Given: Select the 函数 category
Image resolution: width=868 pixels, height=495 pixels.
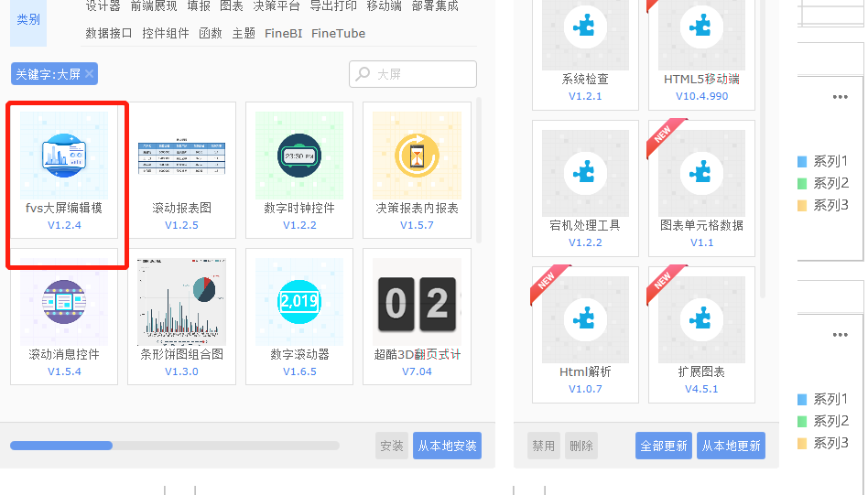Looking at the screenshot, I should tap(211, 33).
